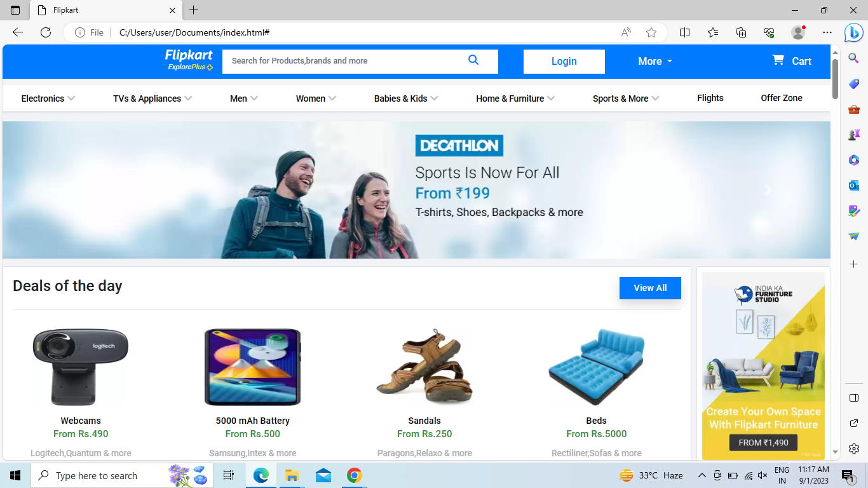Open the Bing chat sidebar icon
The height and width of the screenshot is (488, 868).
point(854,32)
